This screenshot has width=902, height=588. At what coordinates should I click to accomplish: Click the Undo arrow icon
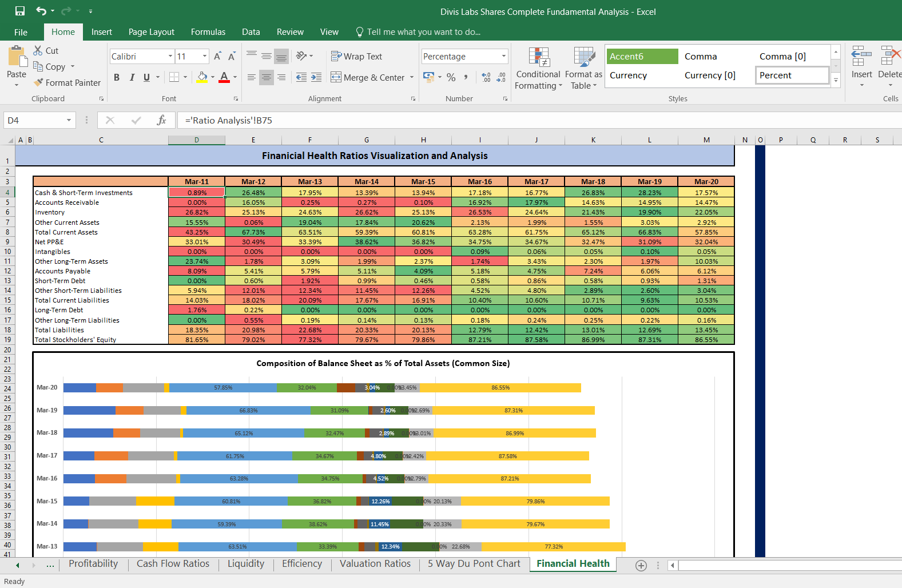41,11
